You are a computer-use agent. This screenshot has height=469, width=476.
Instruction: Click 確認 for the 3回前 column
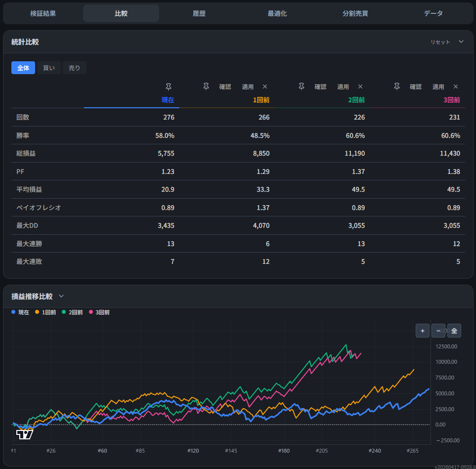416,87
